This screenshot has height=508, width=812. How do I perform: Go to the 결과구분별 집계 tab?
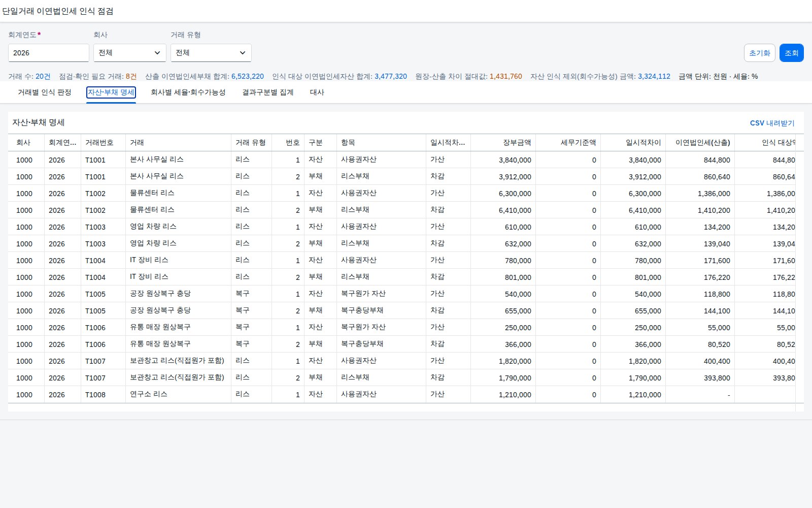(268, 92)
